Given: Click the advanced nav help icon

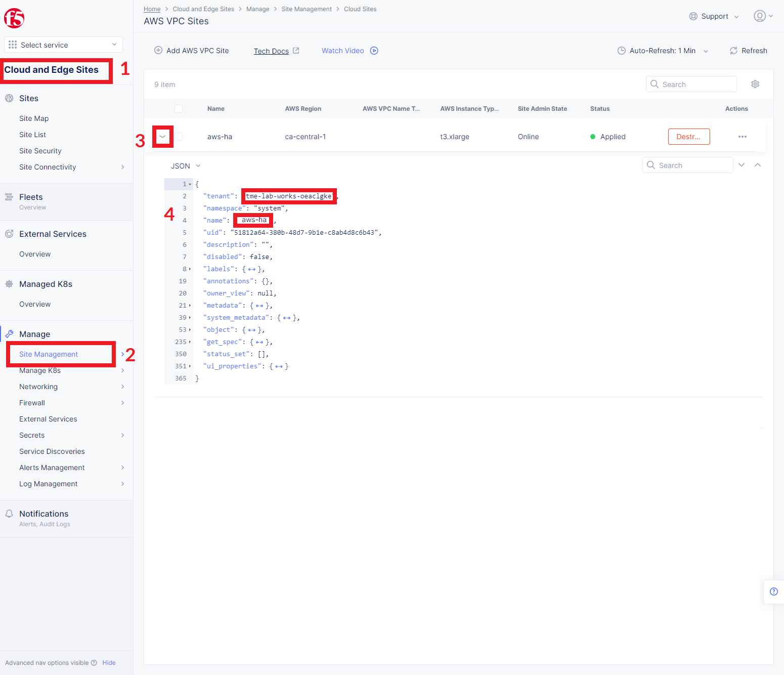Looking at the screenshot, I should click(94, 663).
